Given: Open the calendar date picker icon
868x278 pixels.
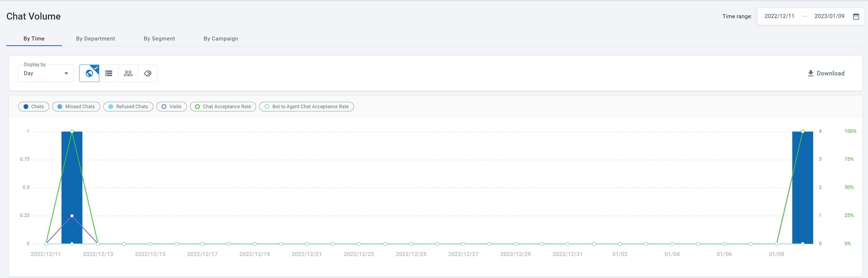Looking at the screenshot, I should tap(856, 16).
